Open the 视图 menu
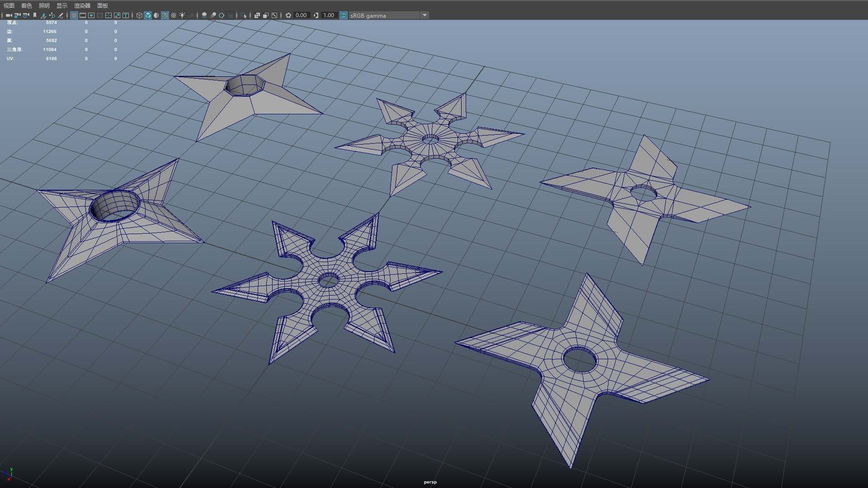868x488 pixels. click(x=9, y=5)
